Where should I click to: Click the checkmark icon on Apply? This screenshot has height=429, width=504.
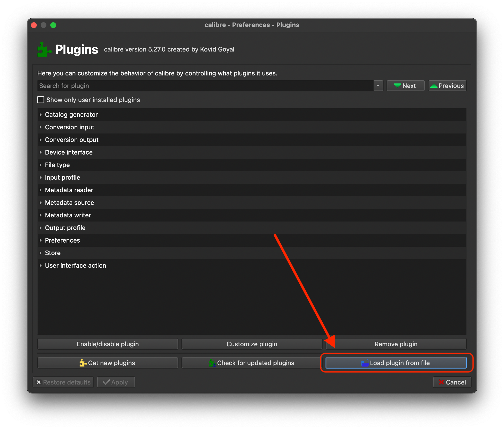click(106, 382)
